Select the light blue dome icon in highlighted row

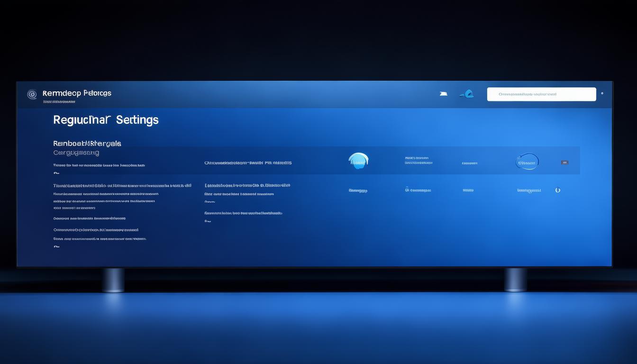[x=358, y=161]
